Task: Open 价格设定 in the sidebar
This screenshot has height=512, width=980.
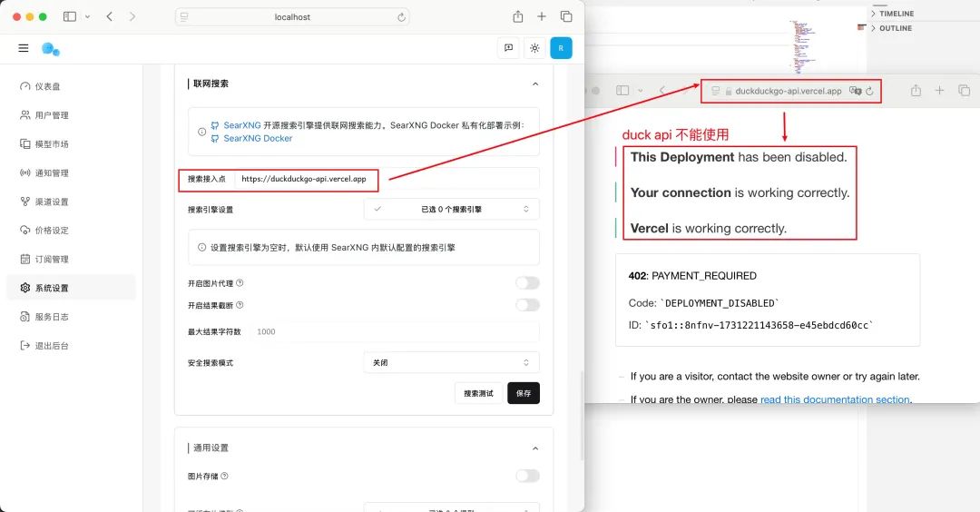Action: click(71, 230)
